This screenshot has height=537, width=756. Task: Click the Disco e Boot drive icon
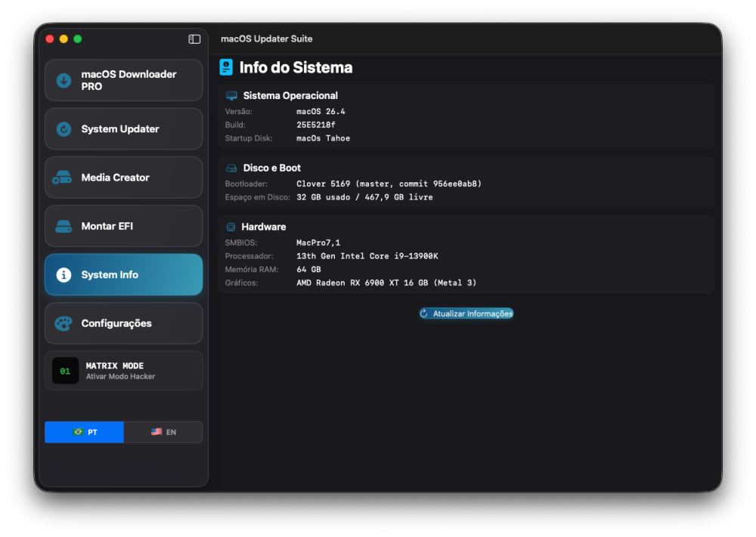coord(231,168)
